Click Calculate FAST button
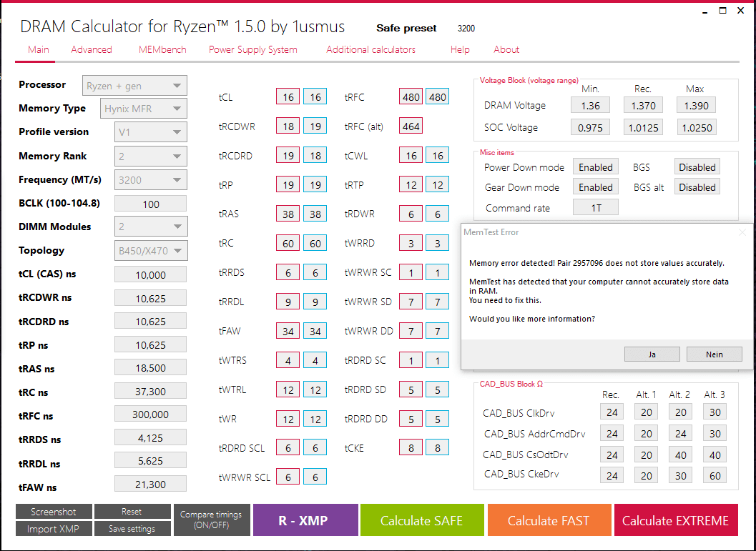 click(x=549, y=520)
